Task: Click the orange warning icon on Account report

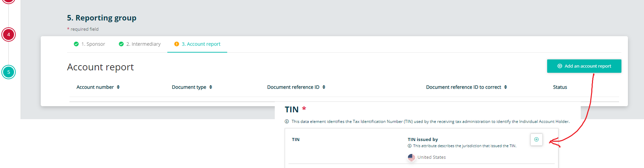Action: pos(177,44)
